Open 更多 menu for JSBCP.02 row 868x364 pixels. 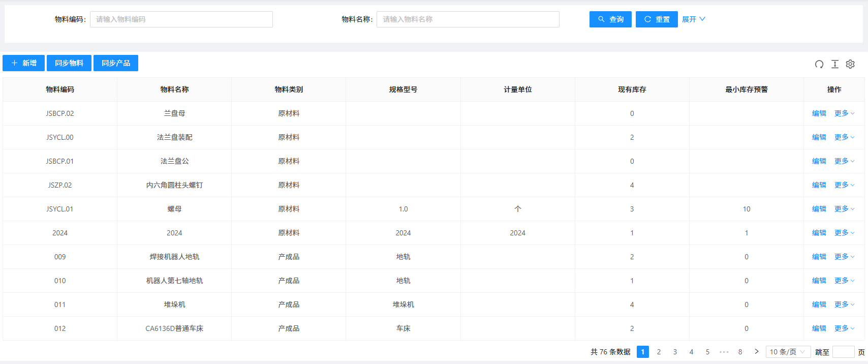click(845, 113)
